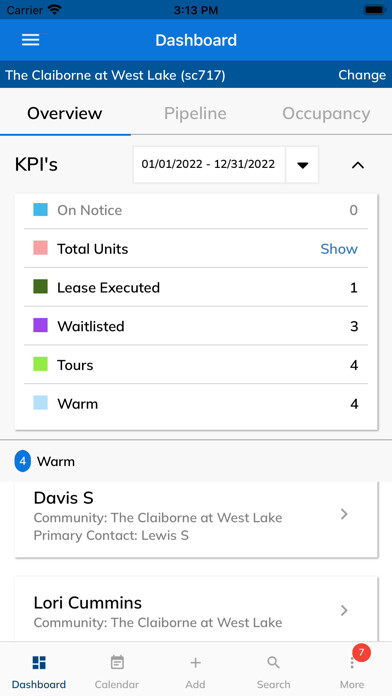The width and height of the screenshot is (392, 696).
Task: Open the More options dots icon
Action: pyautogui.click(x=352, y=663)
